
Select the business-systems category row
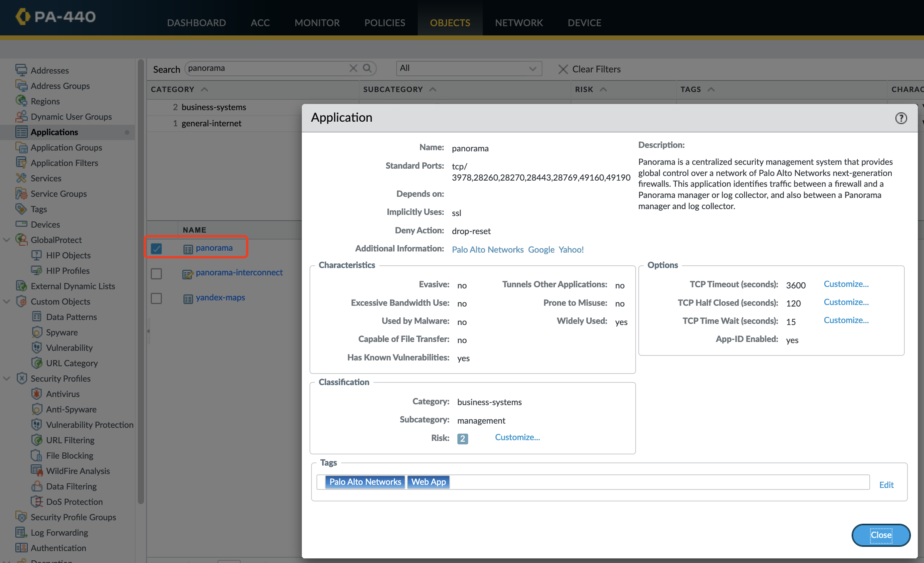click(x=224, y=107)
